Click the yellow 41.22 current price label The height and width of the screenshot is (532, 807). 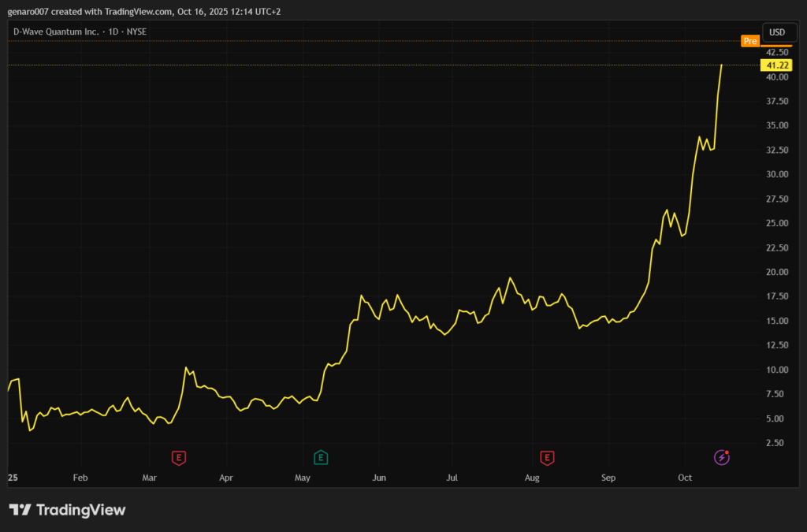[x=772, y=65]
